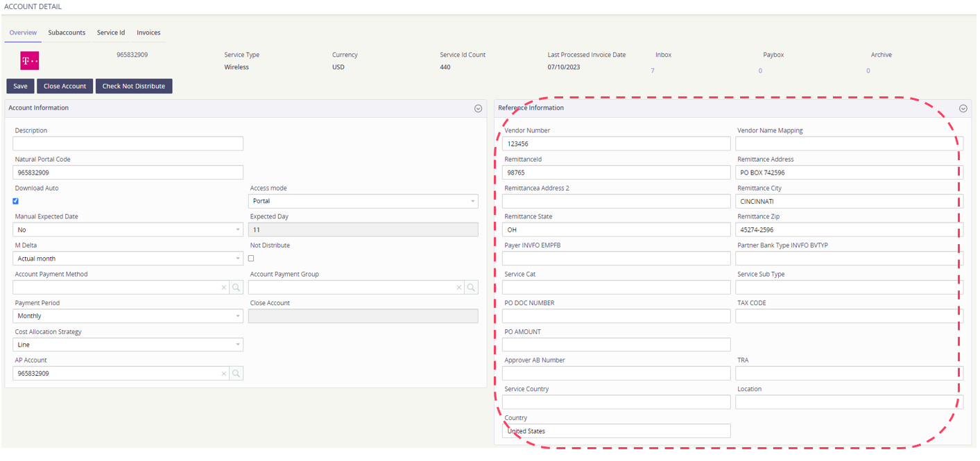Click the search icon for Account Payment Method
Image resolution: width=980 pixels, height=461 pixels.
click(236, 288)
